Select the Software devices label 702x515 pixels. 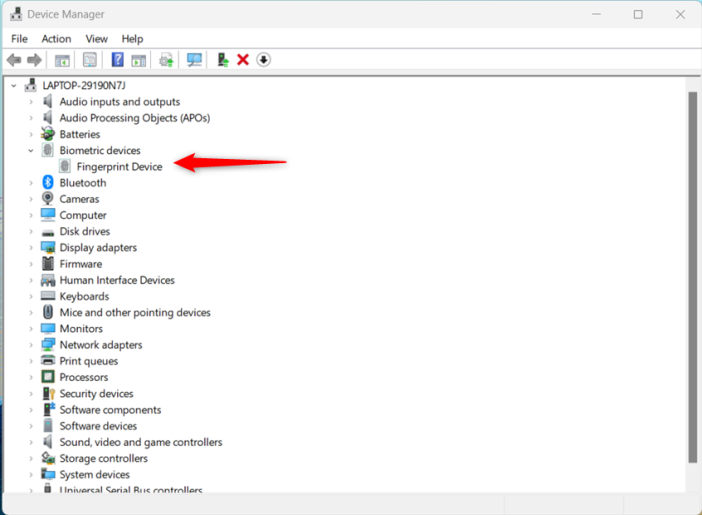click(98, 426)
